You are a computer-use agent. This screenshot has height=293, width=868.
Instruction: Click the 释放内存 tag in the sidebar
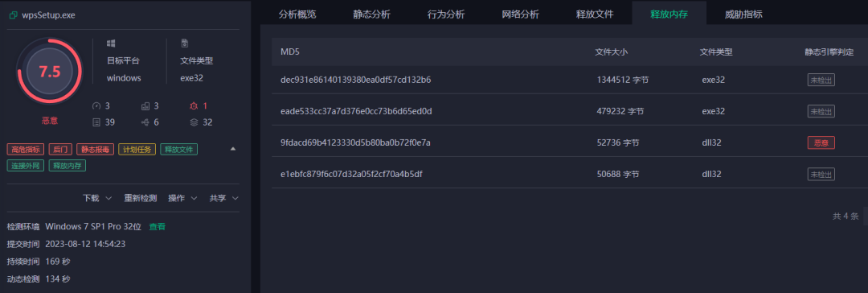[x=67, y=165]
